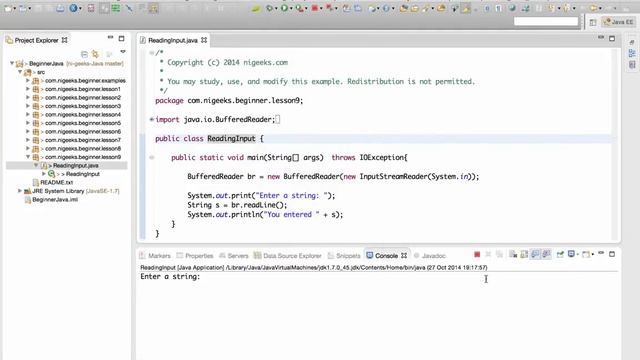Minimize the Project Explorer view

[x=110, y=38]
